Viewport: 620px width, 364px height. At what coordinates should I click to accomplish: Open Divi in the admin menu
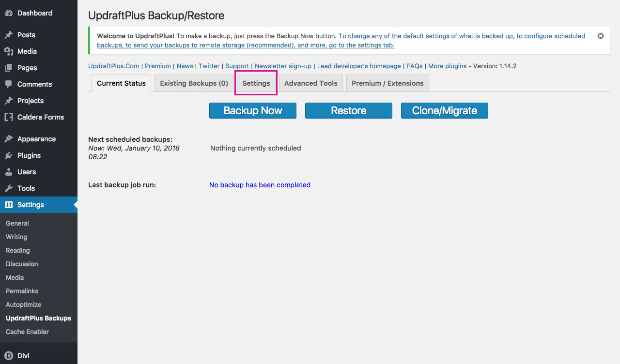pyautogui.click(x=23, y=356)
